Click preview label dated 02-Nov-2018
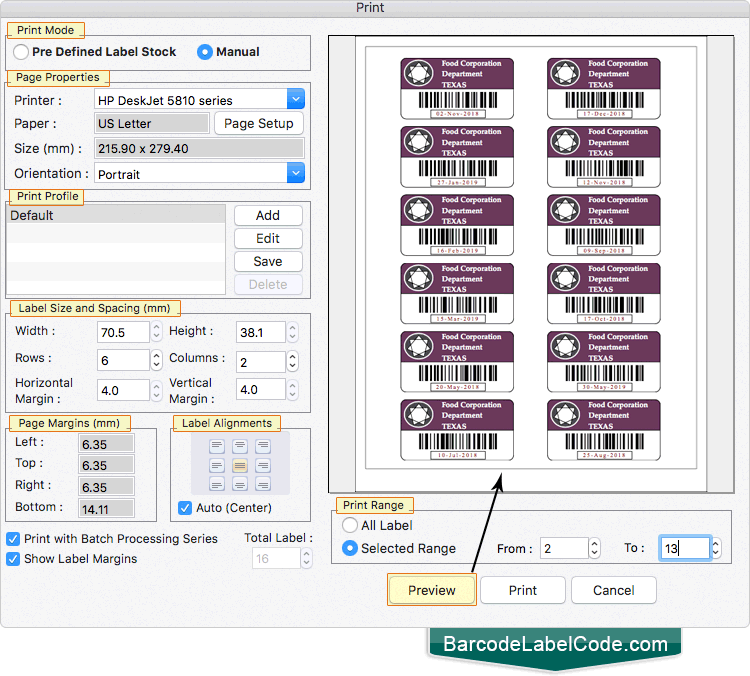This screenshot has height=676, width=750. (457, 89)
